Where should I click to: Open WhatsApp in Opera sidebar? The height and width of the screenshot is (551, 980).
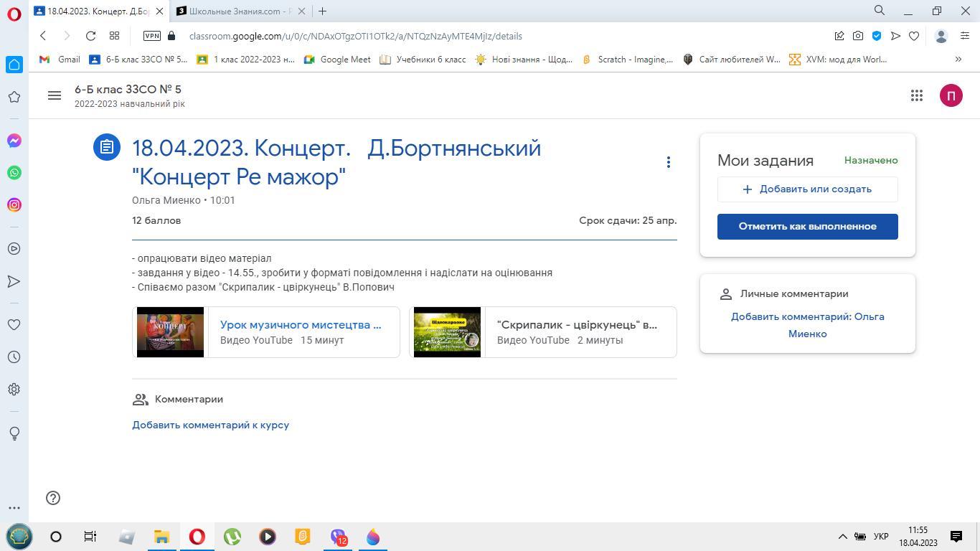tap(14, 173)
